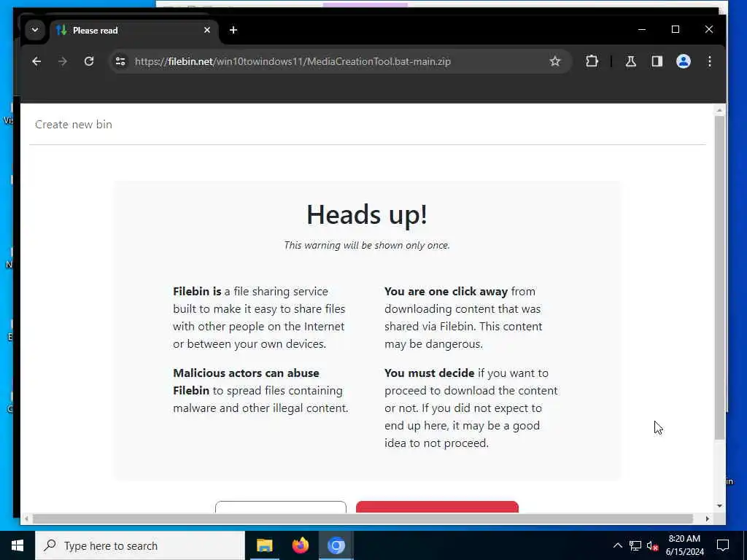Select the 'Please read' browser tab

tap(134, 31)
